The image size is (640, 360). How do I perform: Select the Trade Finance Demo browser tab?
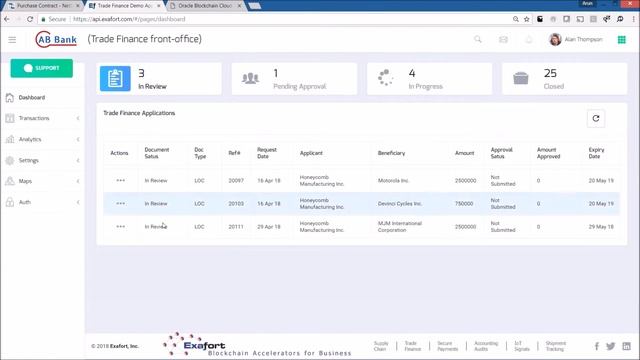click(x=124, y=6)
